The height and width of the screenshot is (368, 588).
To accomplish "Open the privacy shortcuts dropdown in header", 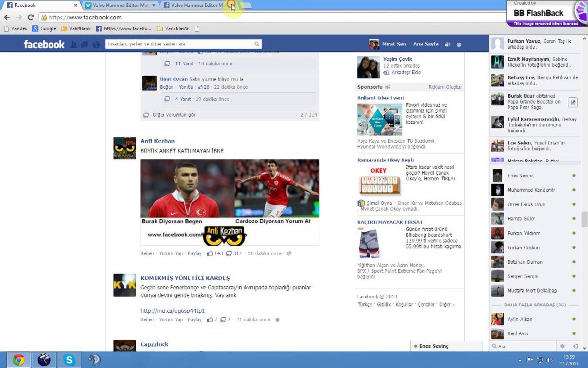I will [448, 45].
